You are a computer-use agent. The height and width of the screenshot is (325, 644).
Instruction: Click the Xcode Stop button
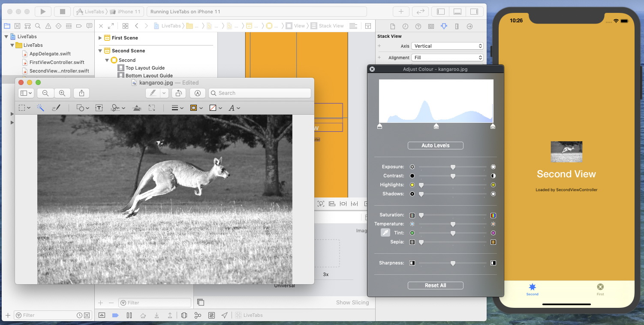tap(62, 12)
